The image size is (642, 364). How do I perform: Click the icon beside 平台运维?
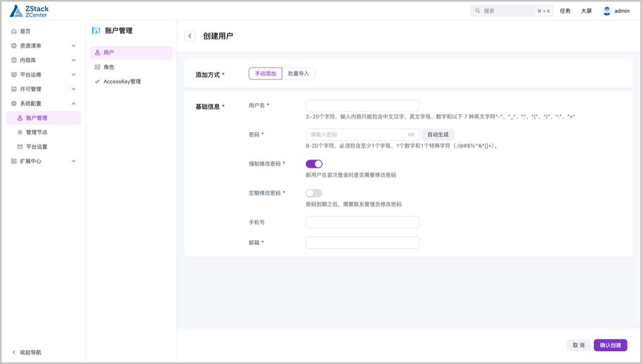pos(14,75)
